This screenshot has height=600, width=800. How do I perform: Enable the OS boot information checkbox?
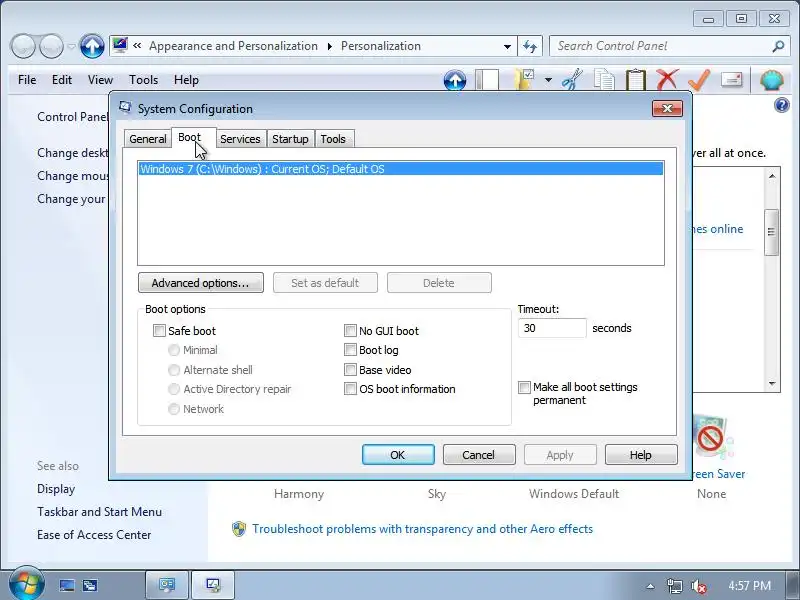pyautogui.click(x=350, y=389)
